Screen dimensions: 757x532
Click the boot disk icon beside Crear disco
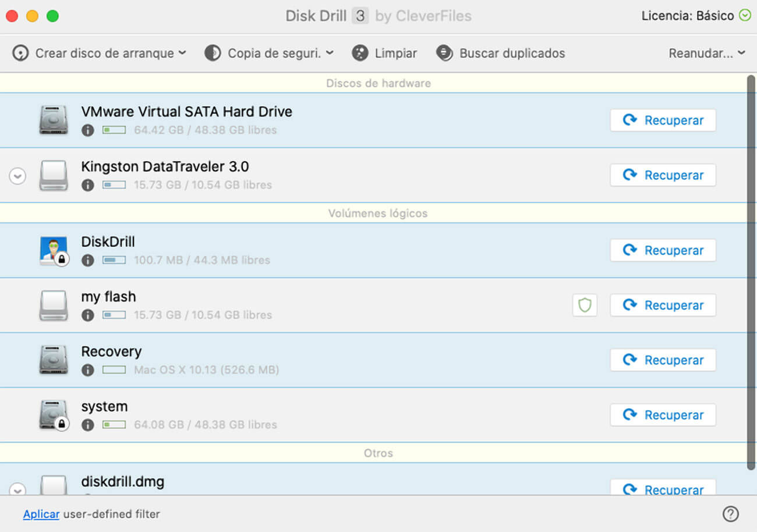(x=20, y=54)
